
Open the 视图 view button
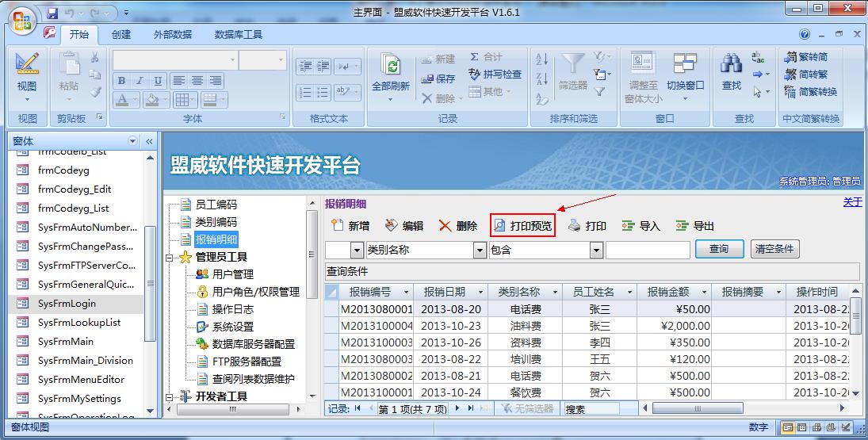pyautogui.click(x=27, y=78)
